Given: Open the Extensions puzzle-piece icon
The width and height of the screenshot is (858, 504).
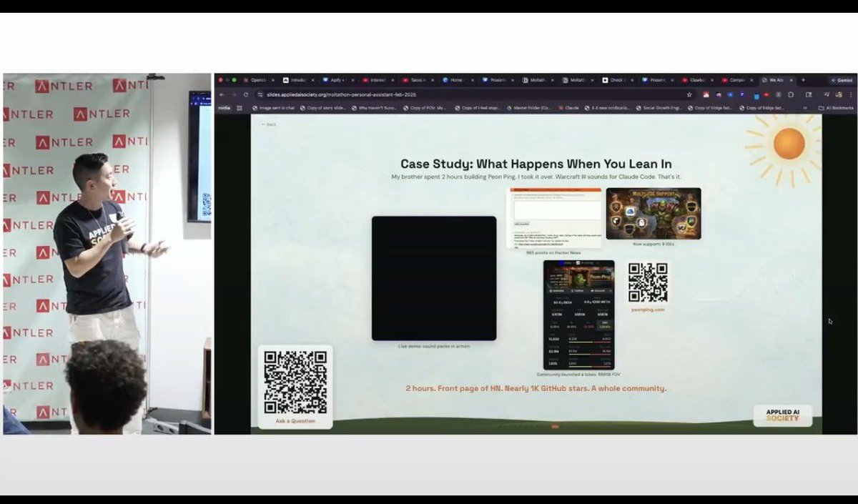Looking at the screenshot, I should coord(790,94).
